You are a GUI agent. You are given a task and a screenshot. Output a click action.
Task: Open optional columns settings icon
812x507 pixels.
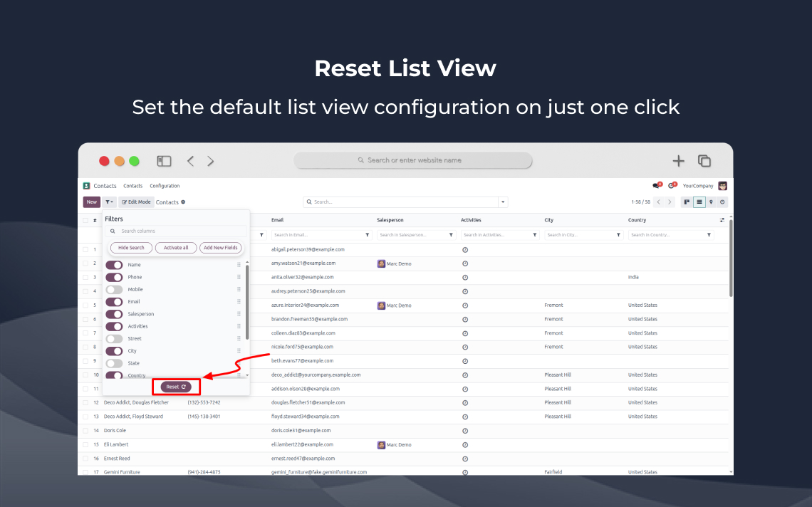(x=722, y=220)
